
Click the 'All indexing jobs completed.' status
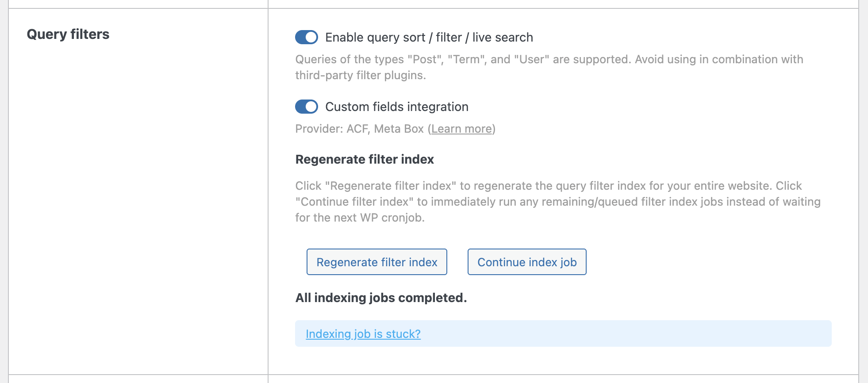point(381,298)
